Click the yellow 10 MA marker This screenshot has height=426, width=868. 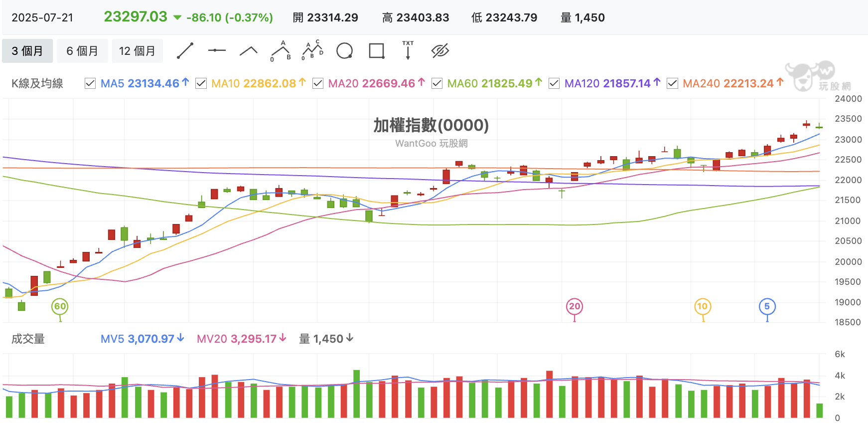703,306
